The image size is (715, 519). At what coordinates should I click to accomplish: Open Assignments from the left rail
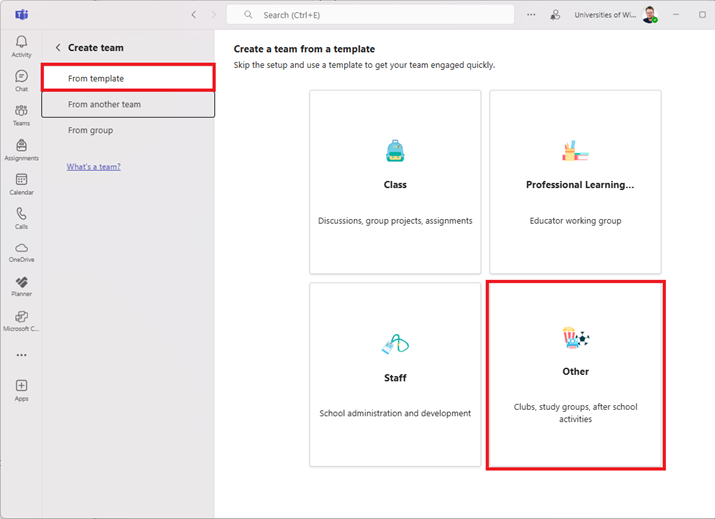pyautogui.click(x=21, y=149)
